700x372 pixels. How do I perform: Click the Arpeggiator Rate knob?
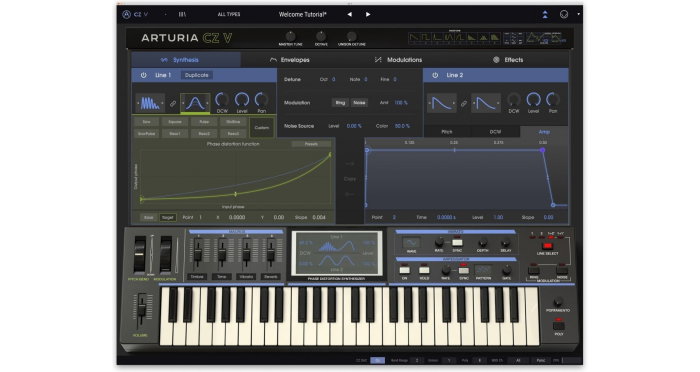[446, 271]
